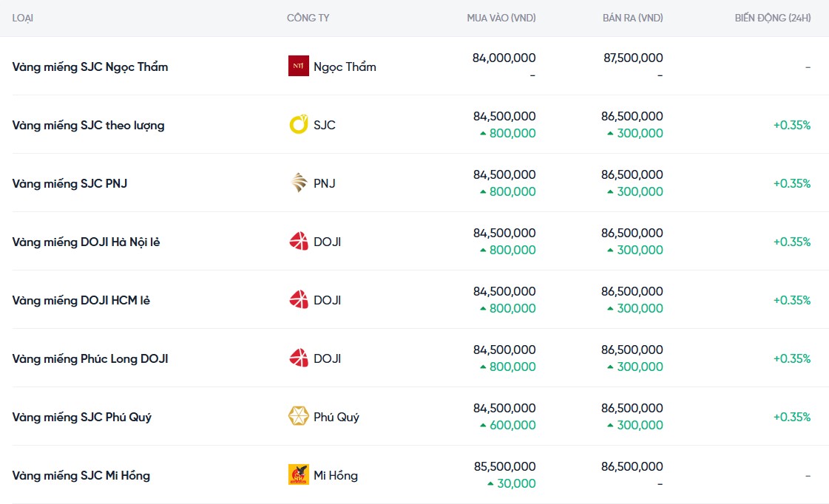The image size is (829, 504).
Task: Click the Phú Quý hexagon logo icon
Action: pos(298,417)
